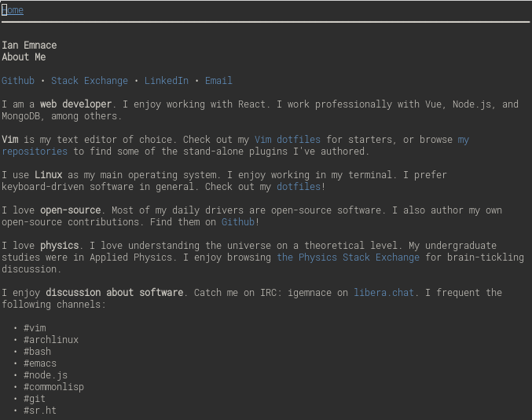532x420 pixels.
Task: Open the libera.chat link
Action: [x=383, y=293]
